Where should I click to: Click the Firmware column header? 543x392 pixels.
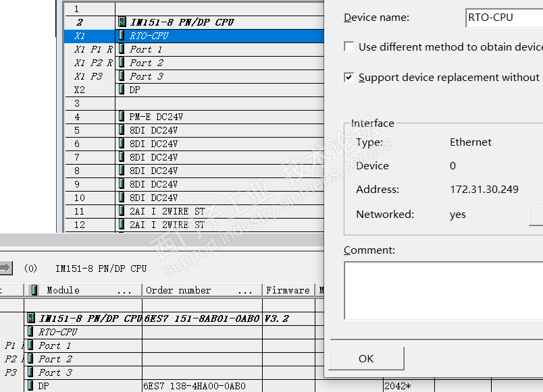288,290
